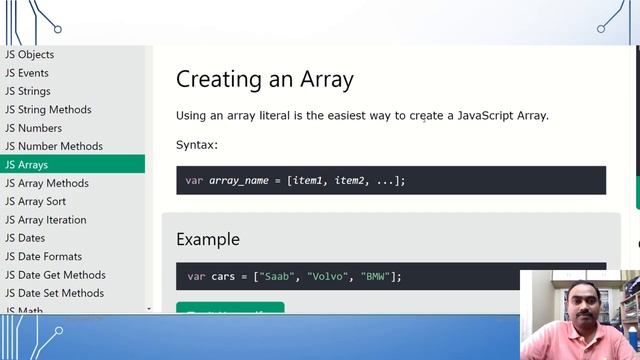
Task: Click the "Example" heading
Action: 208,239
